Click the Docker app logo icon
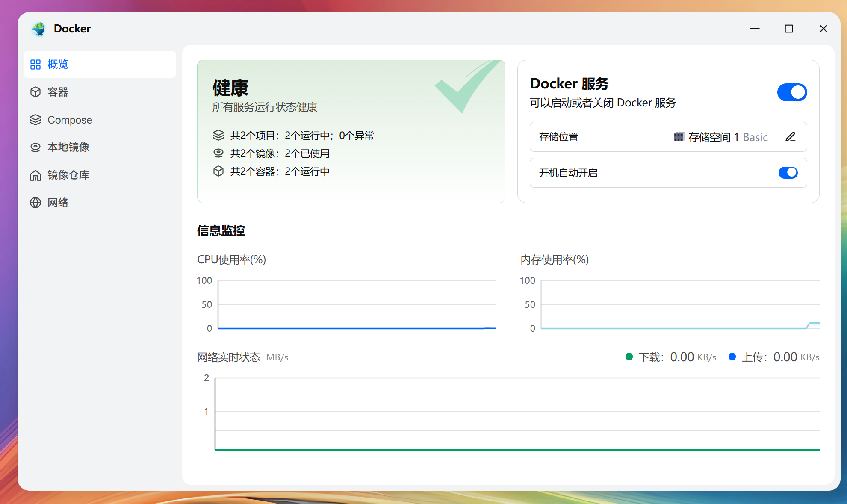847x504 pixels. 38,29
